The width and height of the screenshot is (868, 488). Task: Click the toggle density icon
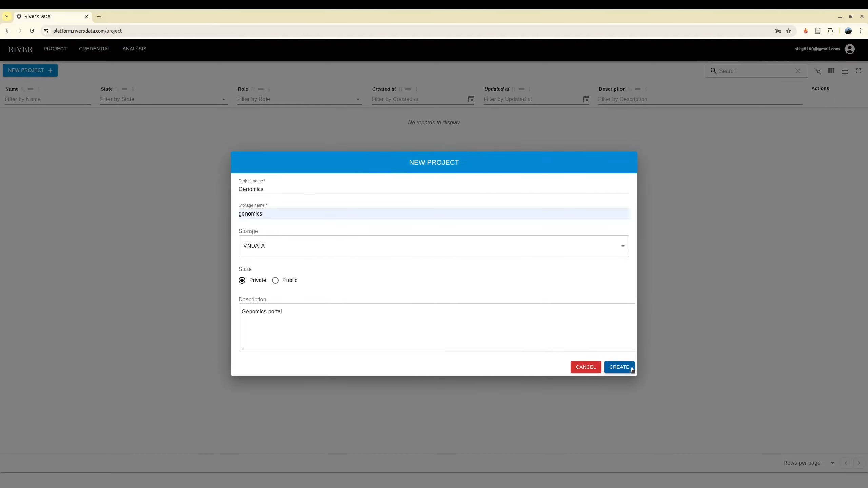tap(845, 71)
